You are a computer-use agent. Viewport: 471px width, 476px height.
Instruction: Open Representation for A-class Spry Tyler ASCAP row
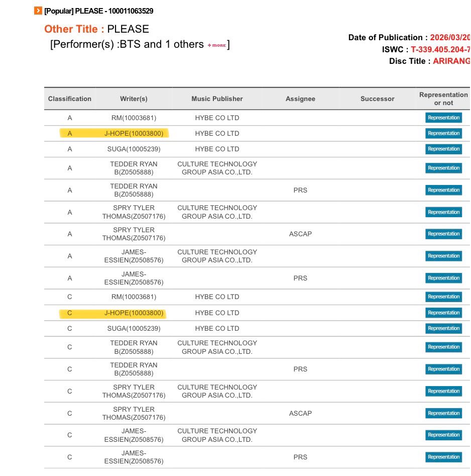click(443, 234)
